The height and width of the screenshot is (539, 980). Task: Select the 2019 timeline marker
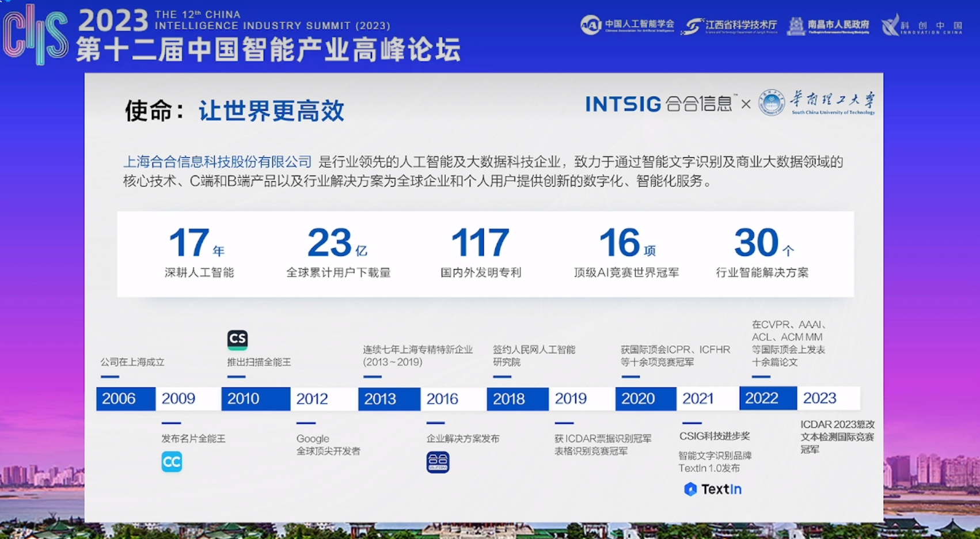[x=581, y=398]
